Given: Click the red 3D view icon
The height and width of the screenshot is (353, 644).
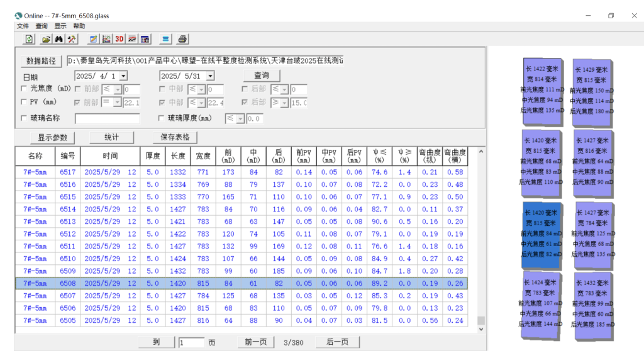Looking at the screenshot, I should [119, 39].
